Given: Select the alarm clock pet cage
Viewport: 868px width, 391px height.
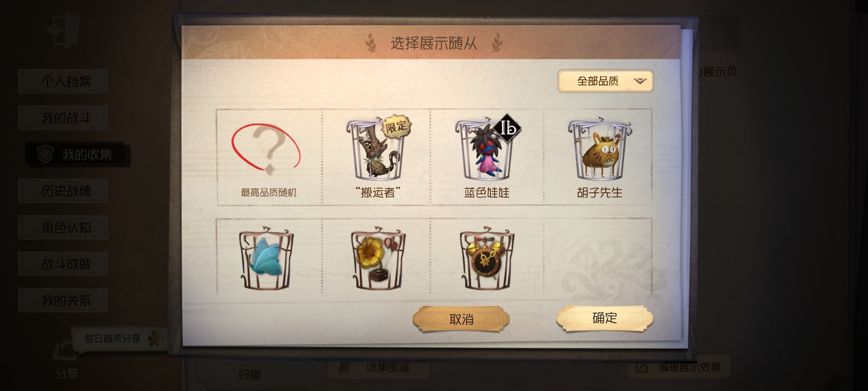Looking at the screenshot, I should (x=487, y=258).
